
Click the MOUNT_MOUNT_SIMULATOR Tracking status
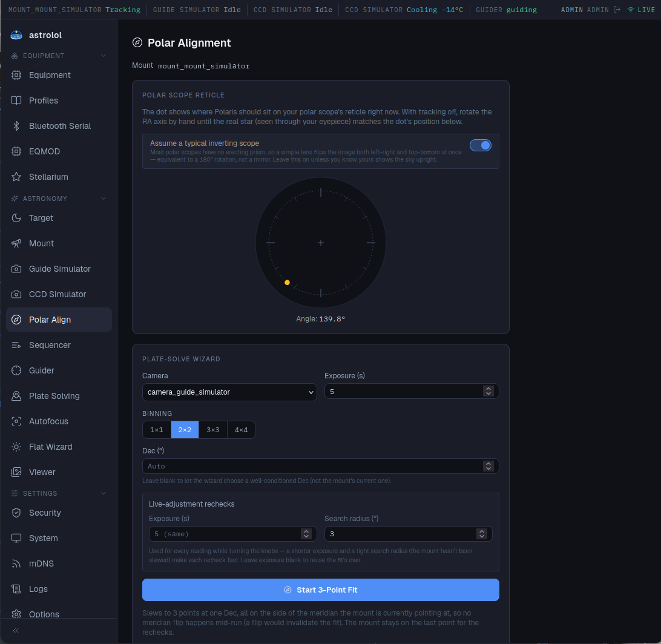[74, 9]
